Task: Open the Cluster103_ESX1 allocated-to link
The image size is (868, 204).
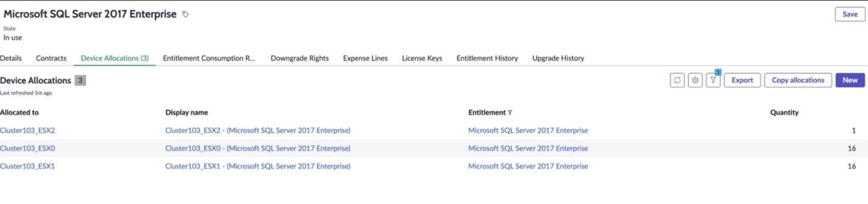Action: (28, 166)
